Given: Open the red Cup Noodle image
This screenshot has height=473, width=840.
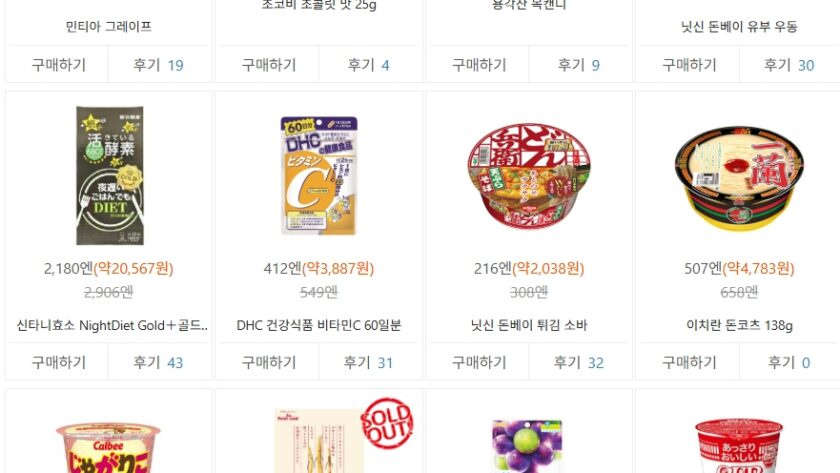Looking at the screenshot, I should pos(739,446).
